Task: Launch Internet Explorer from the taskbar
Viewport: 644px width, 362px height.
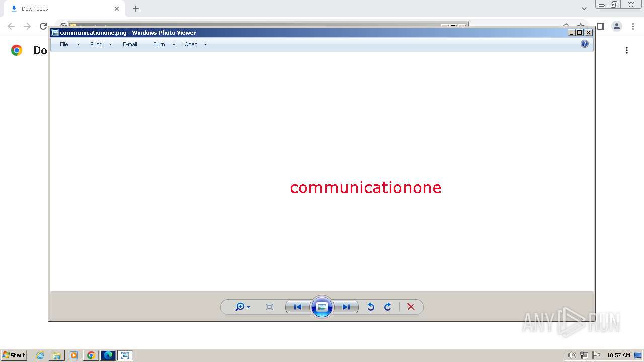Action: tap(40, 355)
